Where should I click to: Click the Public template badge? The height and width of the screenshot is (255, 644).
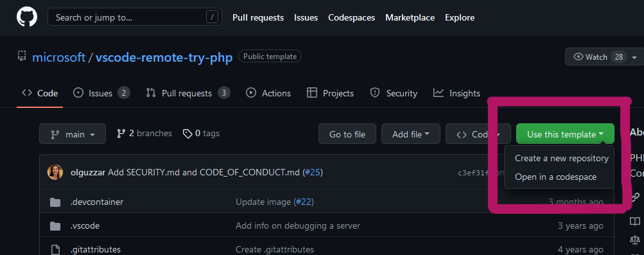[270, 57]
